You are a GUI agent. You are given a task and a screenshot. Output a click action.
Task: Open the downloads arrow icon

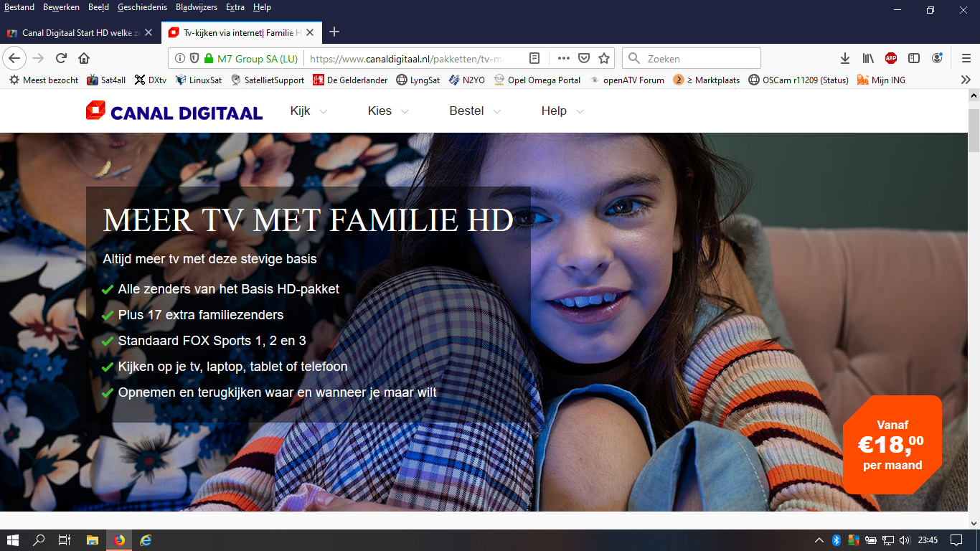pos(845,58)
